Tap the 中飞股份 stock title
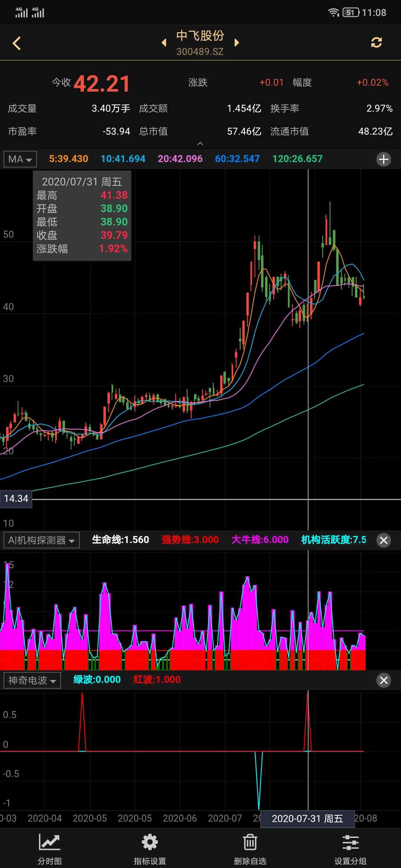 [x=200, y=36]
